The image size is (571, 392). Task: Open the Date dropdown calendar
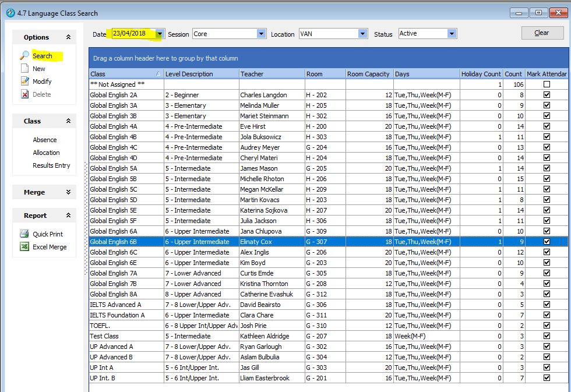pyautogui.click(x=159, y=34)
